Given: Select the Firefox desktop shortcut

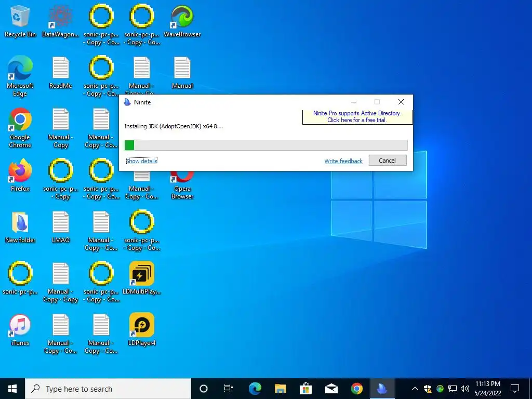Looking at the screenshot, I should (x=20, y=176).
